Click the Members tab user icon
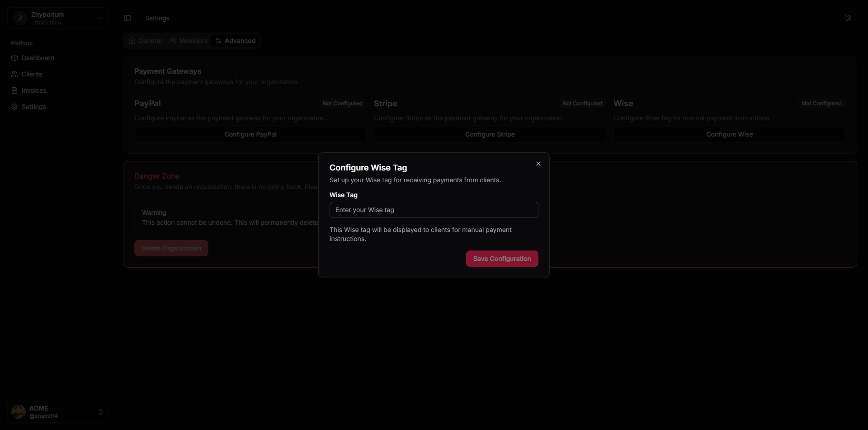The width and height of the screenshot is (868, 430). (x=173, y=41)
